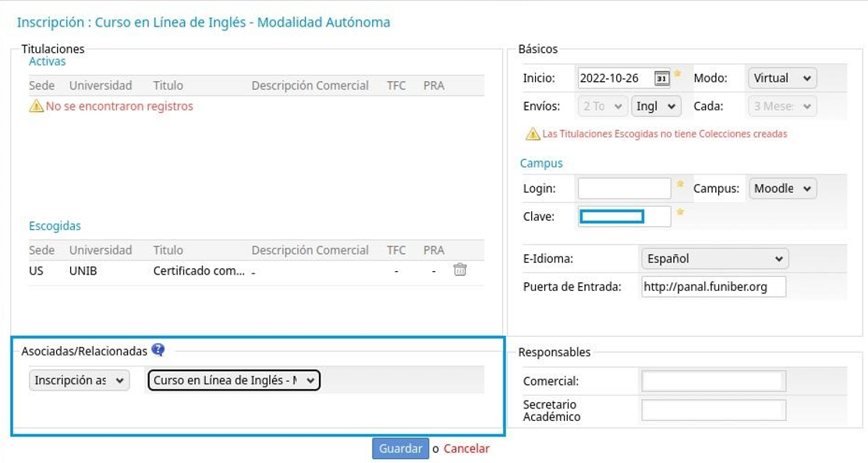Expand the E-Idioma dropdown showing Español
868x463 pixels.
714,259
